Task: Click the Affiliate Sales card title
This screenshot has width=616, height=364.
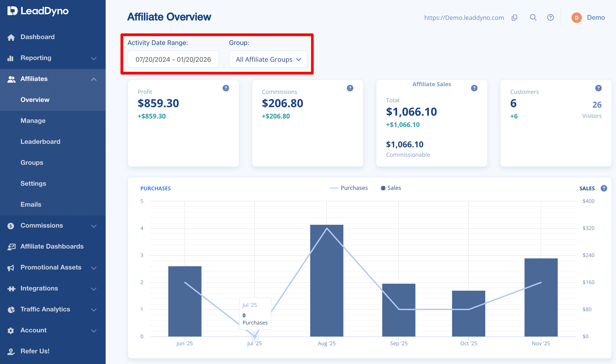Action: tap(432, 84)
